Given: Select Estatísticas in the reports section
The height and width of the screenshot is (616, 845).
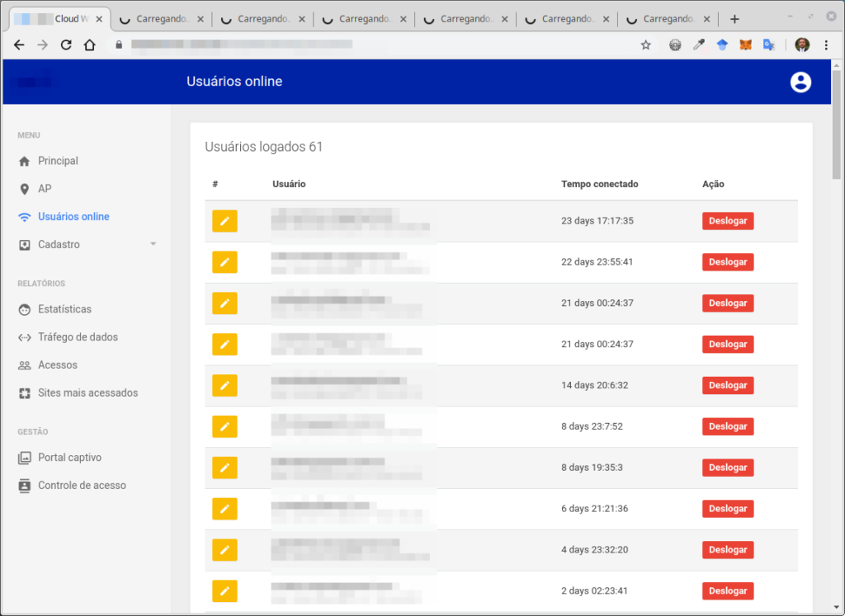Looking at the screenshot, I should tap(64, 309).
